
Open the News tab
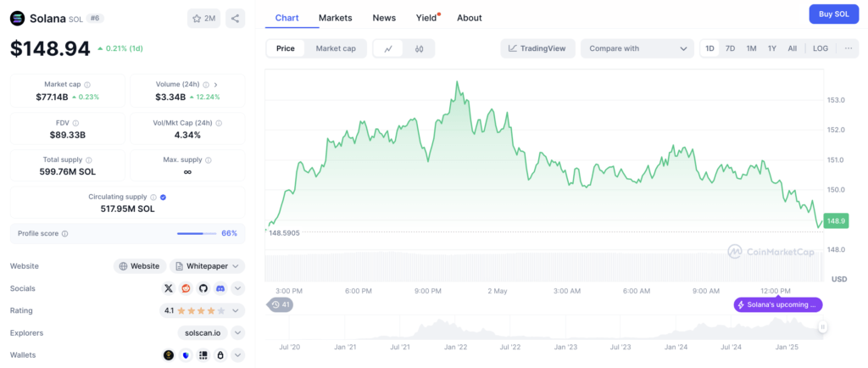tap(384, 18)
